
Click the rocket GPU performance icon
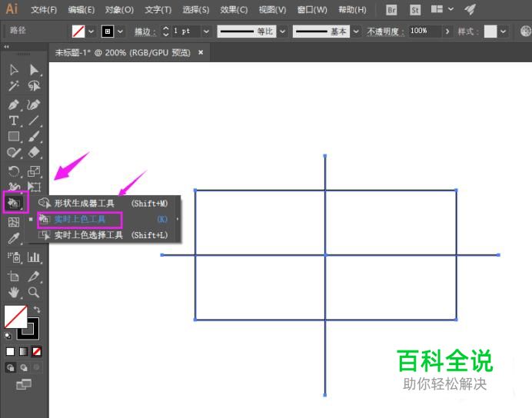pos(470,9)
